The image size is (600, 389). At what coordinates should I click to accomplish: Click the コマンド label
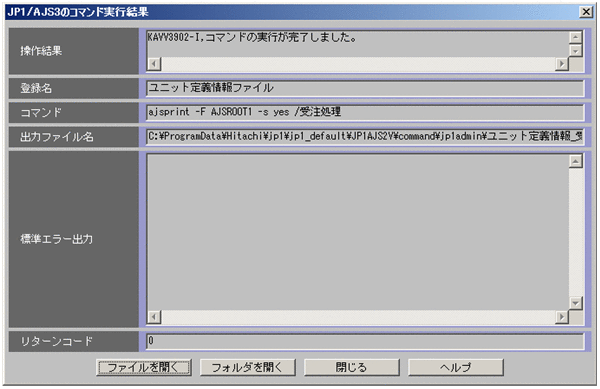[x=41, y=112]
